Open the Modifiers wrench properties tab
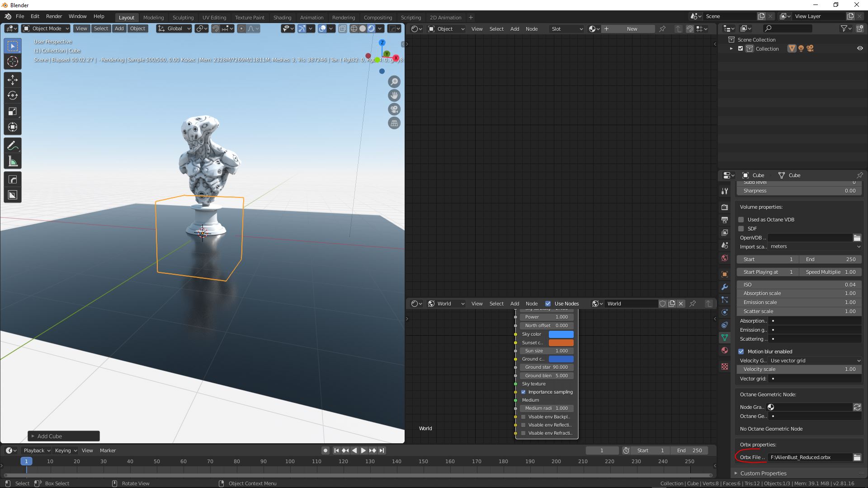This screenshot has width=868, height=488. pyautogui.click(x=725, y=287)
